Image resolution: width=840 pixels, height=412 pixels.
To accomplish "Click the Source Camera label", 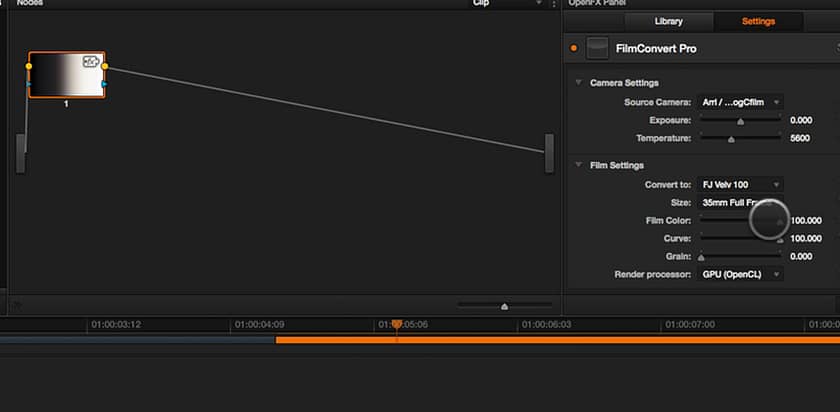I will tap(657, 102).
